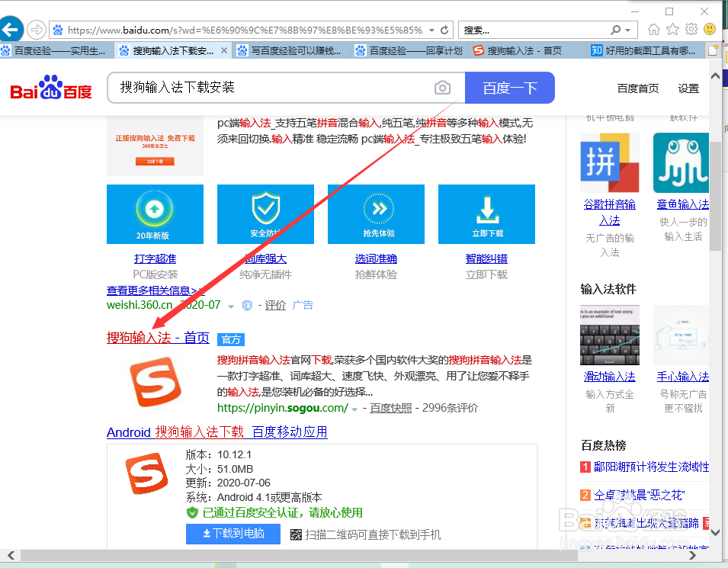Open the 百度首页 link

pyautogui.click(x=638, y=88)
